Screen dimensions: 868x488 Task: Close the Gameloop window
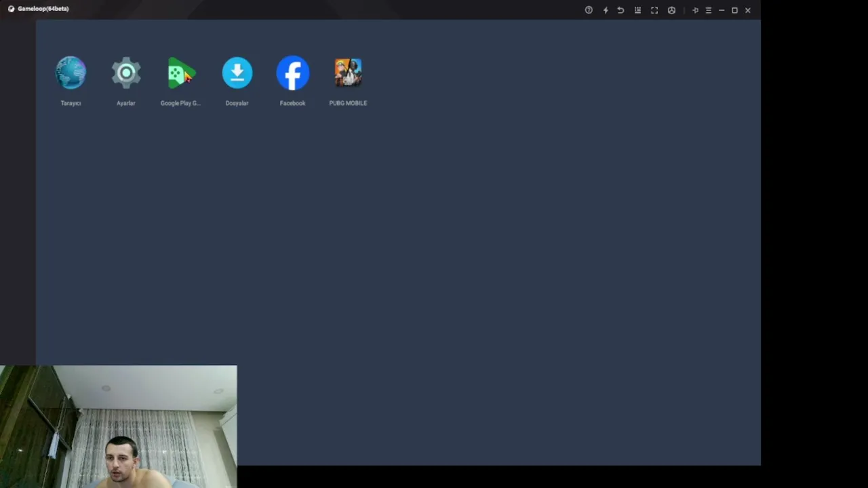(748, 10)
